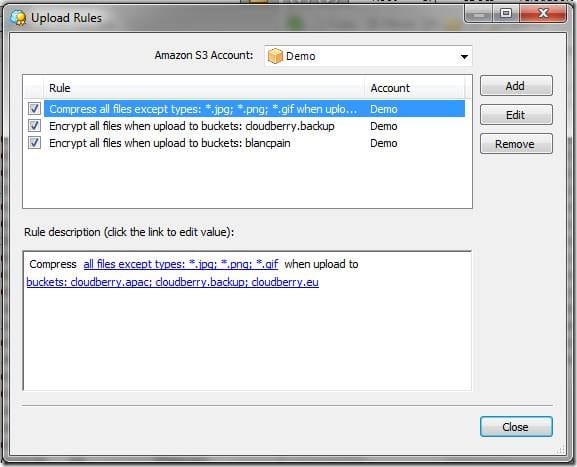Click the Remove rule button
The height and width of the screenshot is (467, 577).
pyautogui.click(x=516, y=144)
